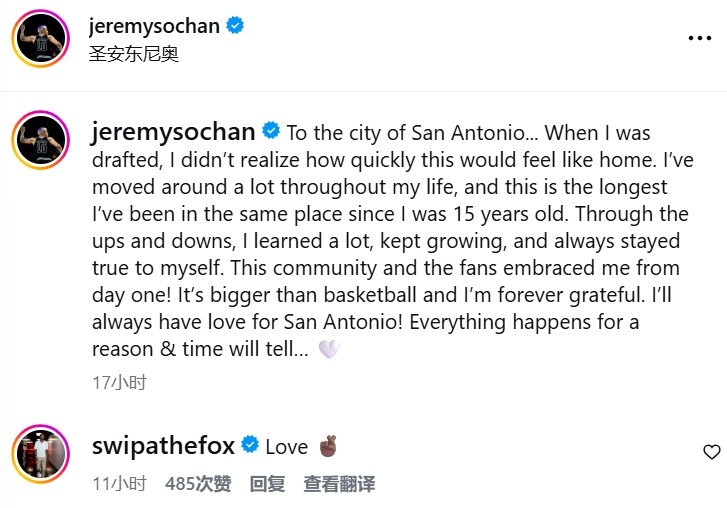Click the caption text about San Antonio
Image resolution: width=727 pixels, height=508 pixels.
pyautogui.click(x=390, y=240)
